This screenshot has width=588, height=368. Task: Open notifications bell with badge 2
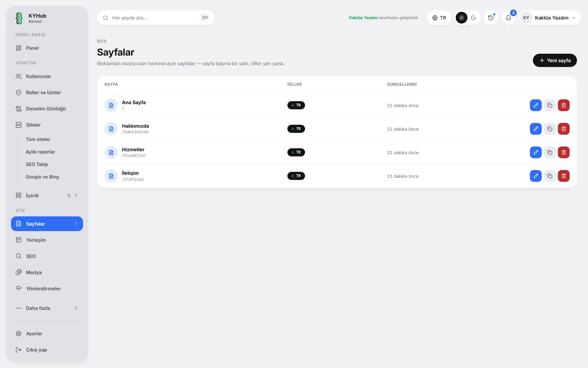pos(508,18)
